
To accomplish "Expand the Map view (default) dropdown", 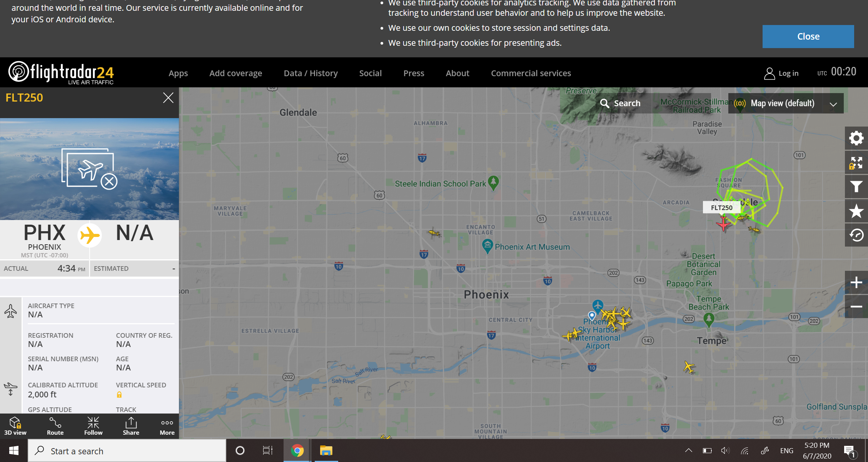I will [x=786, y=103].
